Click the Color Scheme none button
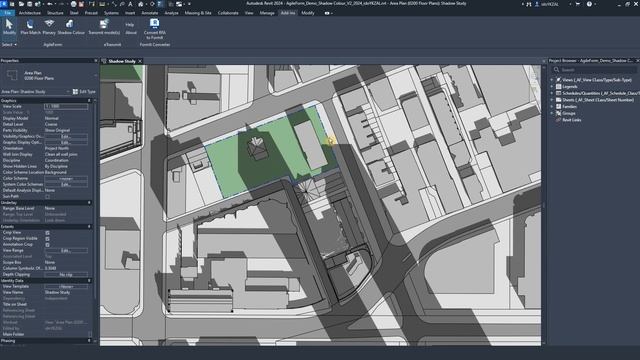 [66, 178]
